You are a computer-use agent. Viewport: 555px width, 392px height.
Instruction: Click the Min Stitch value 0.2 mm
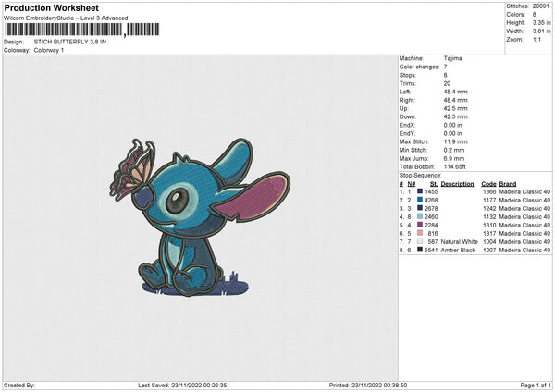(454, 150)
